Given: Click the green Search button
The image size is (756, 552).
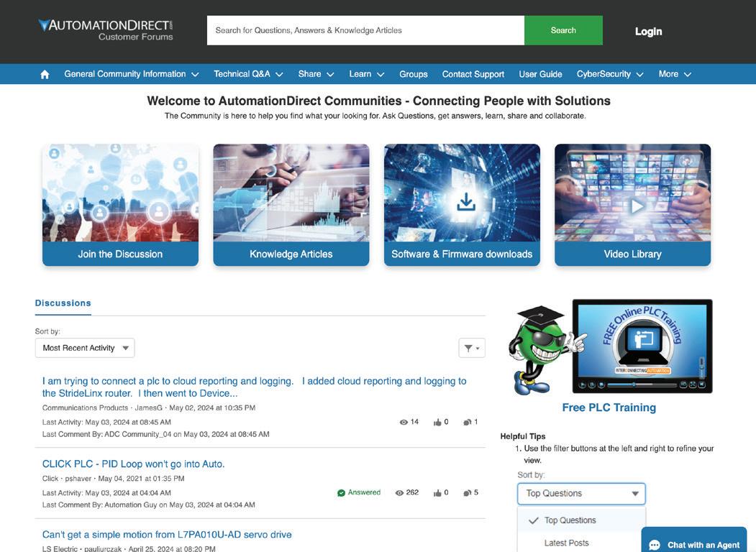Looking at the screenshot, I should [563, 30].
